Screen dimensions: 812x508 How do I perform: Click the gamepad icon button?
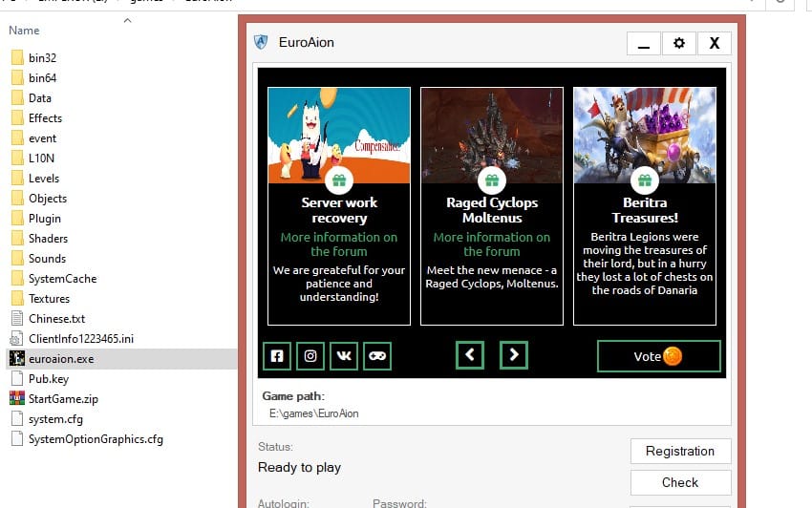pyautogui.click(x=377, y=356)
